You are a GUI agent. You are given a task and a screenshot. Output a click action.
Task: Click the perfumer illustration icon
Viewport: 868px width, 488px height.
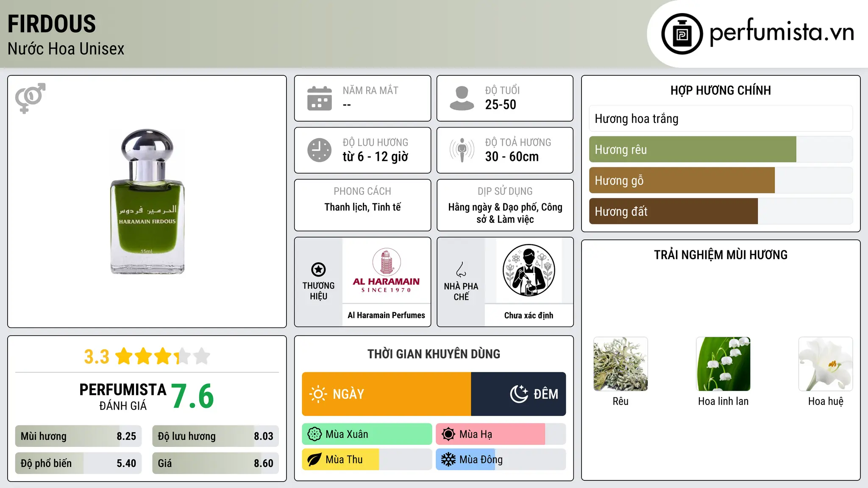[x=529, y=270]
